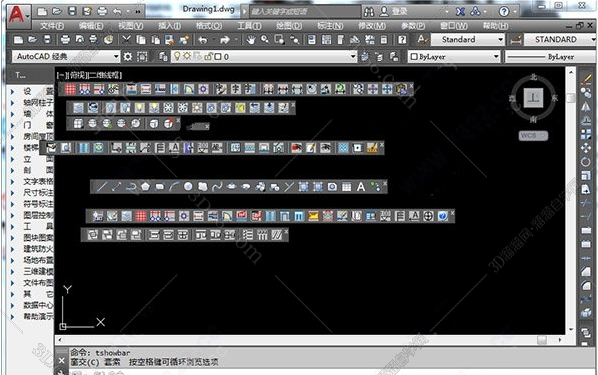
Task: Toggle the layer on/off lightbulb icon
Action: click(177, 56)
